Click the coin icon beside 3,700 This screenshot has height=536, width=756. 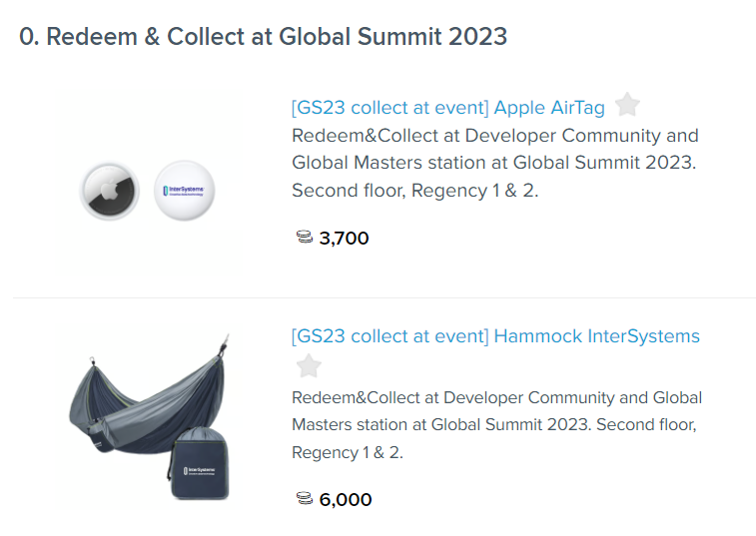click(305, 238)
